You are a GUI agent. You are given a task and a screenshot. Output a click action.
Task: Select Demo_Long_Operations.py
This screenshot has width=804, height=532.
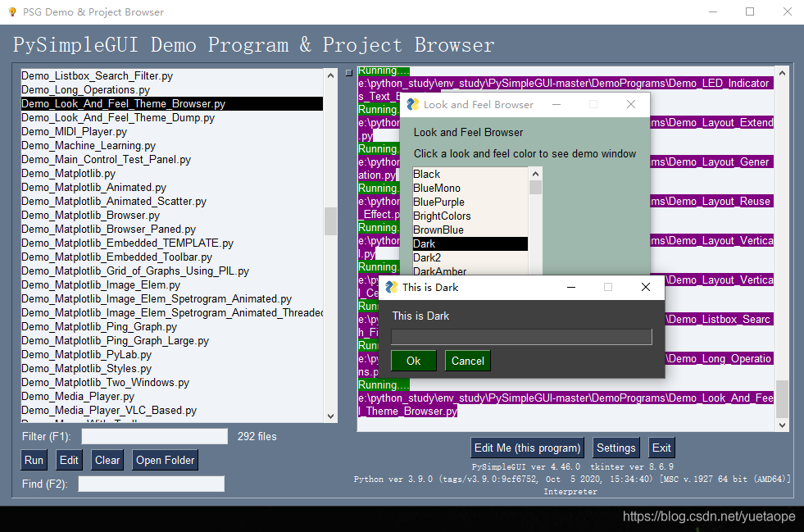[x=172, y=90]
